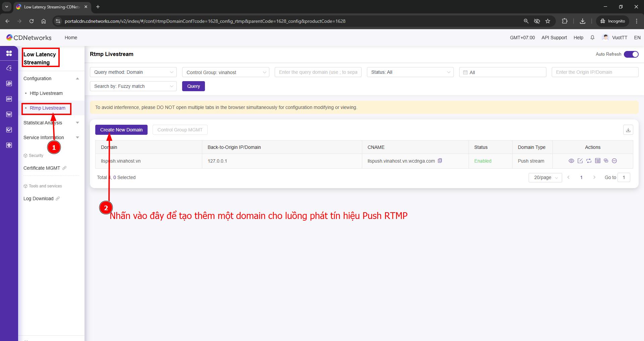Image resolution: width=644 pixels, height=341 pixels.
Task: Click the purple Query button
Action: point(193,86)
